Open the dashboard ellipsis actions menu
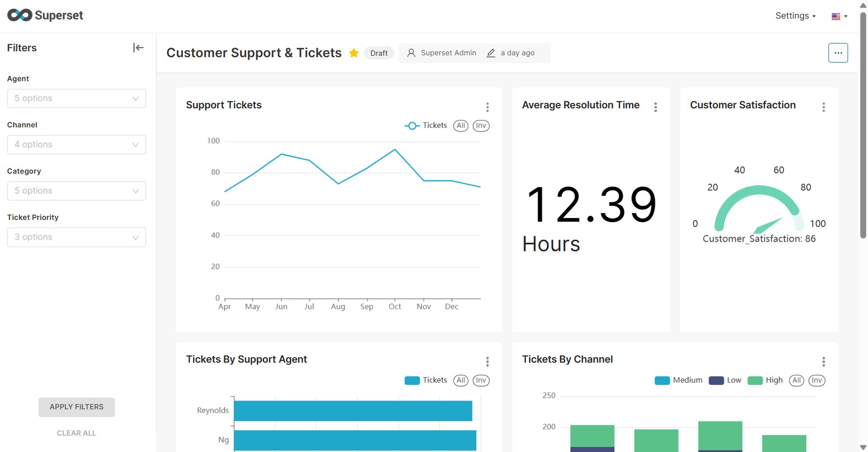The width and height of the screenshot is (868, 452). 838,53
